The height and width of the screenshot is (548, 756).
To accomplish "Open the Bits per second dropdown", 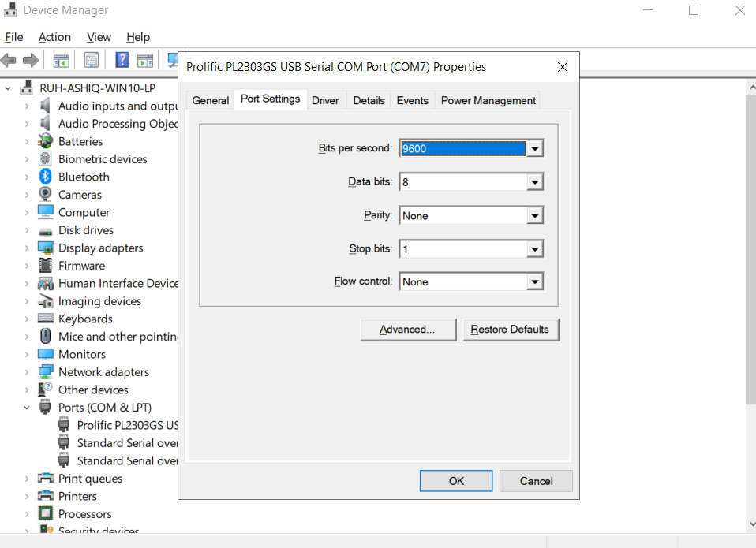I will (x=535, y=148).
